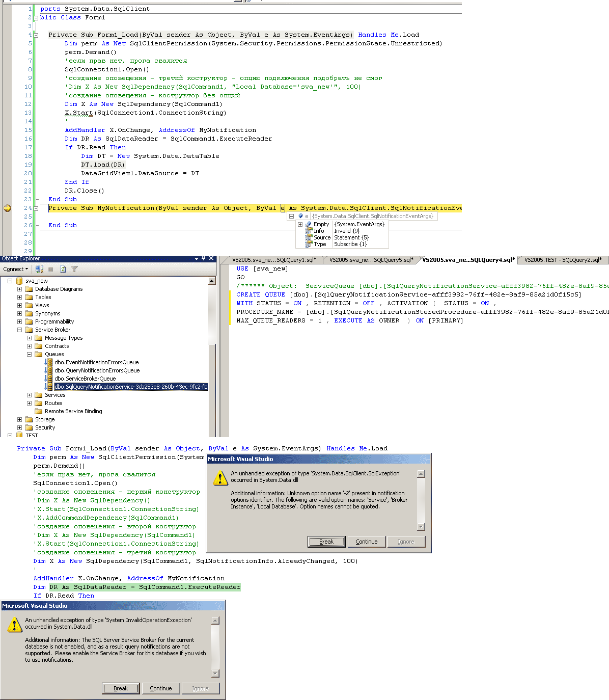Screen dimensions: 609x700
Task: Expand the Empty property in debugger tooltip
Action: point(300,224)
